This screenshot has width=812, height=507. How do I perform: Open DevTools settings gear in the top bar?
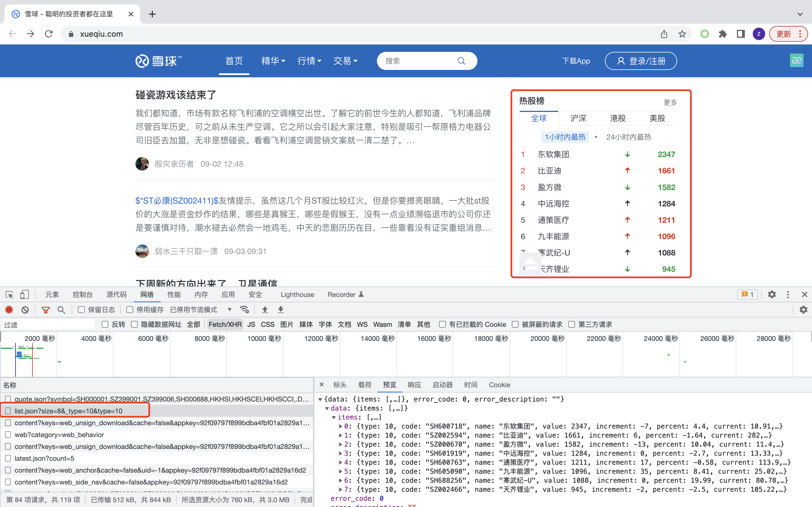coord(772,294)
